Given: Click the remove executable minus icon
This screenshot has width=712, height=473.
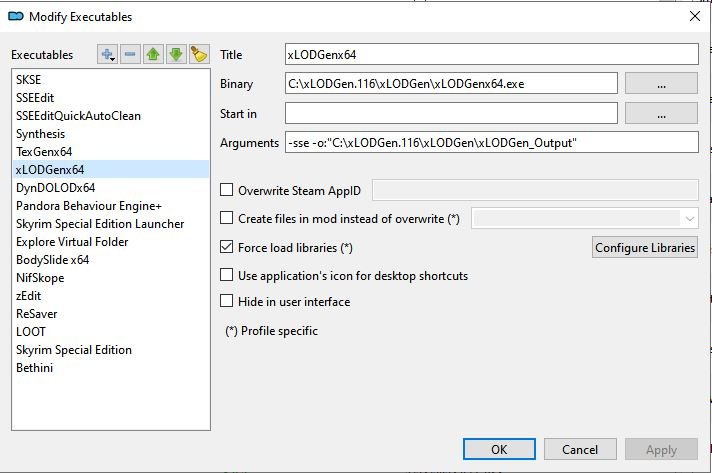Looking at the screenshot, I should [130, 54].
